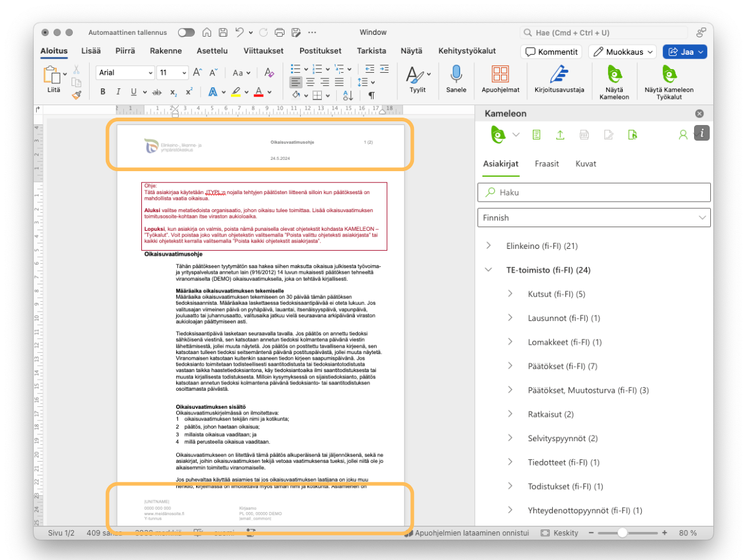
Task: Sort text with A-Z sort icon
Action: (348, 95)
